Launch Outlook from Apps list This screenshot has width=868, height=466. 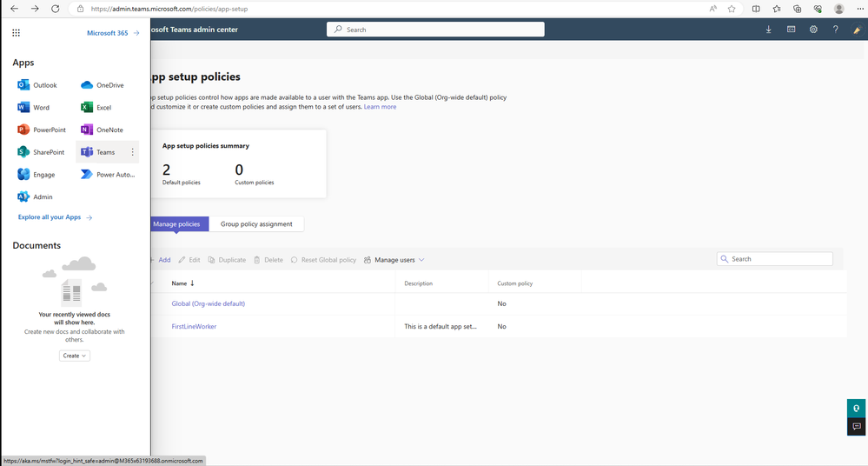(x=37, y=85)
